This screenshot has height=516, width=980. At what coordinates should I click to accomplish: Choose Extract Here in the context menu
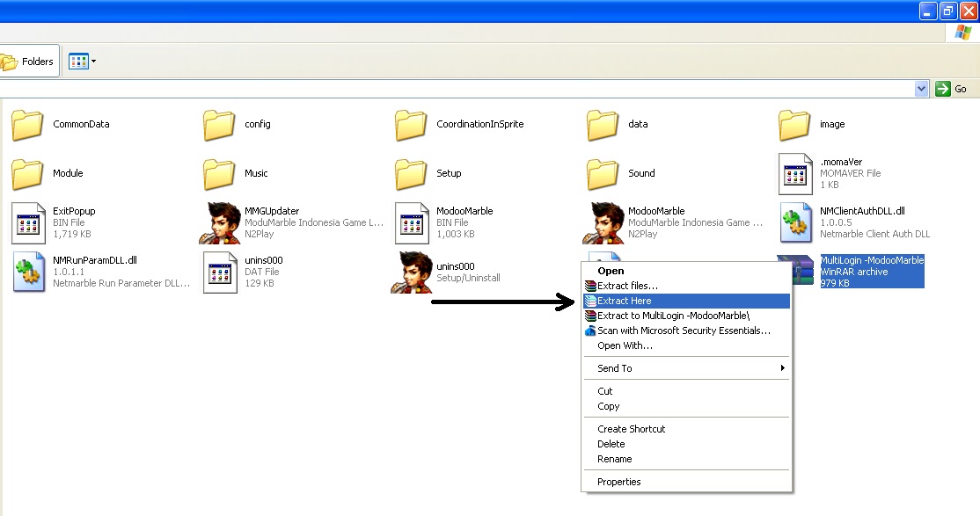(686, 302)
